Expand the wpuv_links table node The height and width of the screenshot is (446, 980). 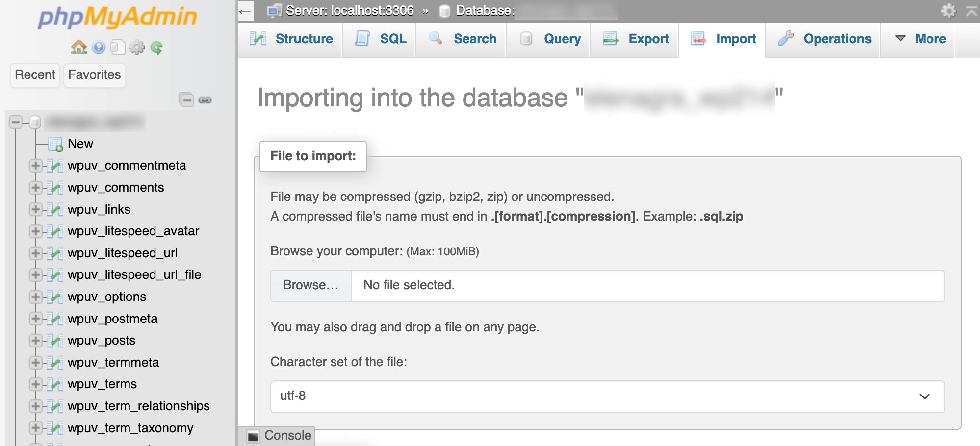[x=35, y=209]
